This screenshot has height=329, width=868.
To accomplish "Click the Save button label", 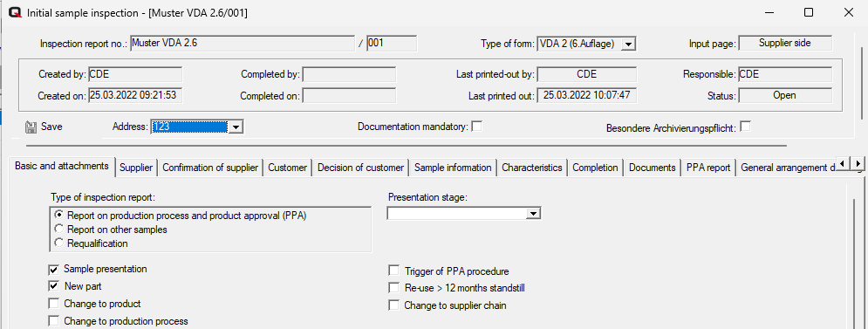I will tap(51, 127).
